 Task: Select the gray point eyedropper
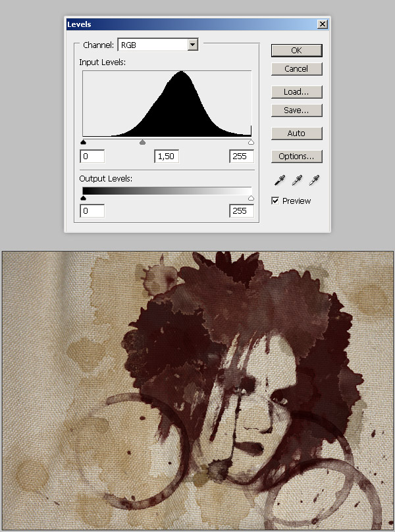(297, 180)
